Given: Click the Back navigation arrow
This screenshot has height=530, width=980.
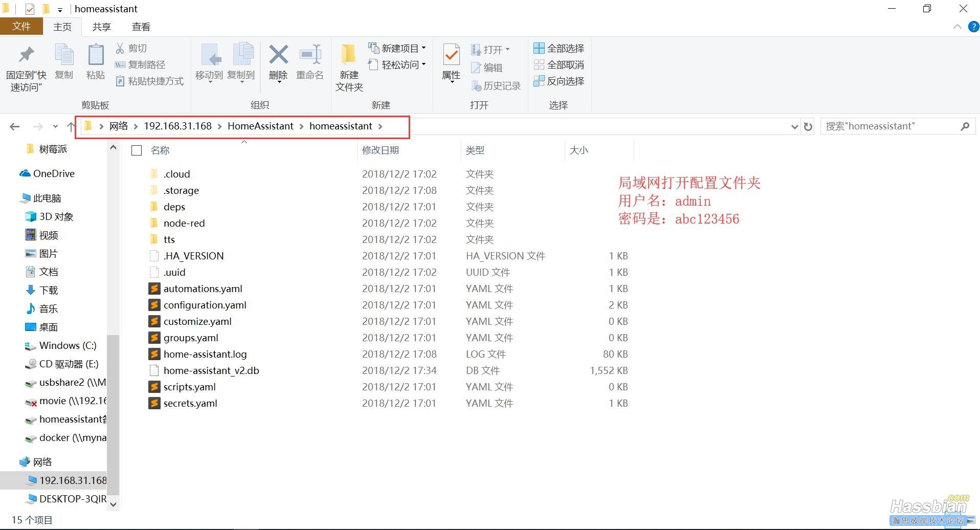Looking at the screenshot, I should click(15, 126).
